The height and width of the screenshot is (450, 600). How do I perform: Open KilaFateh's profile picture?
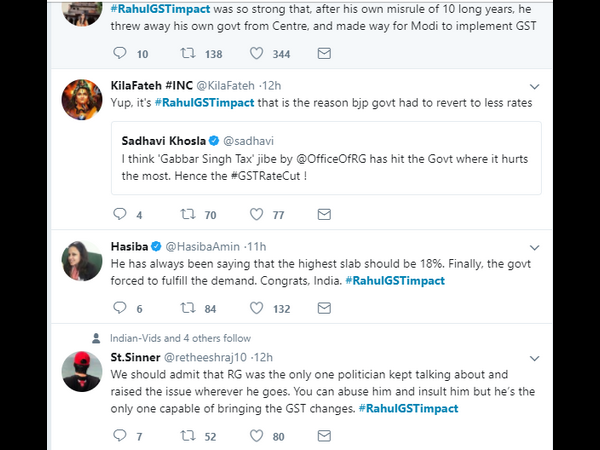click(82, 101)
